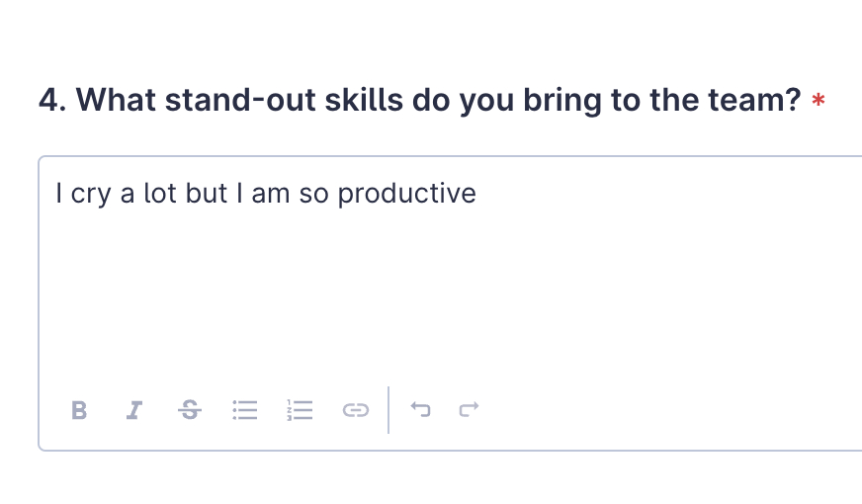Click the word "but" in the answer
Screen dimensions: 862x504
coord(207,194)
